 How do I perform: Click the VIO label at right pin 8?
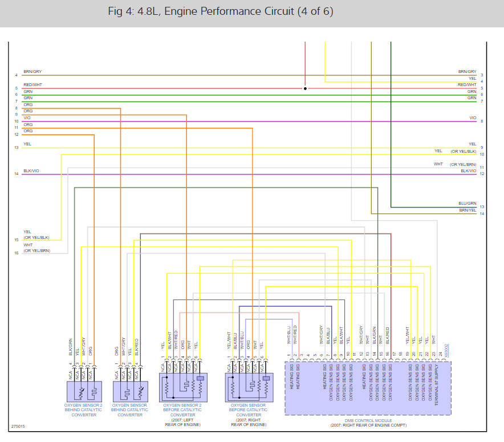point(473,118)
